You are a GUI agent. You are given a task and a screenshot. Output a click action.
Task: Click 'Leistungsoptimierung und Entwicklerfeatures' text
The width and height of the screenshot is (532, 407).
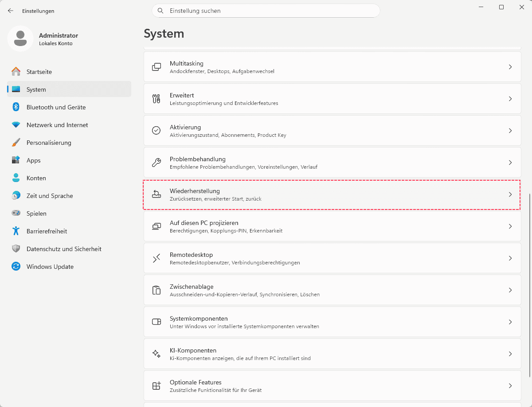[x=224, y=103]
